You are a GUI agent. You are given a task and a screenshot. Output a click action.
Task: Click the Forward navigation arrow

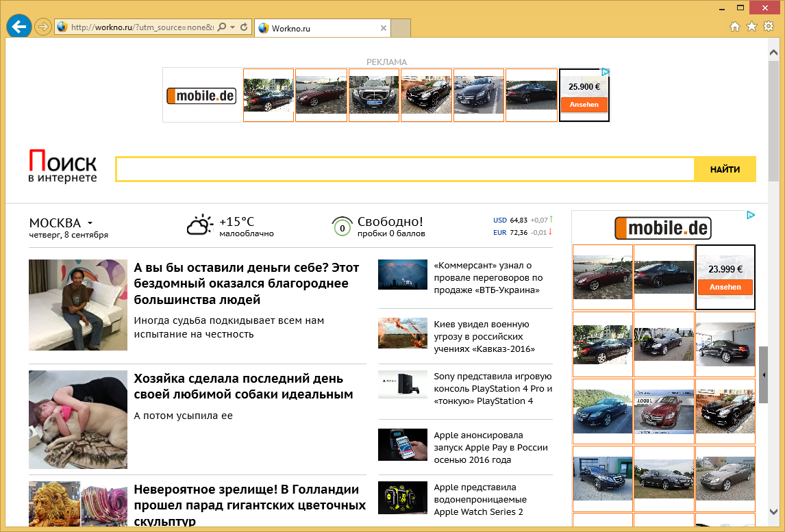(x=42, y=27)
